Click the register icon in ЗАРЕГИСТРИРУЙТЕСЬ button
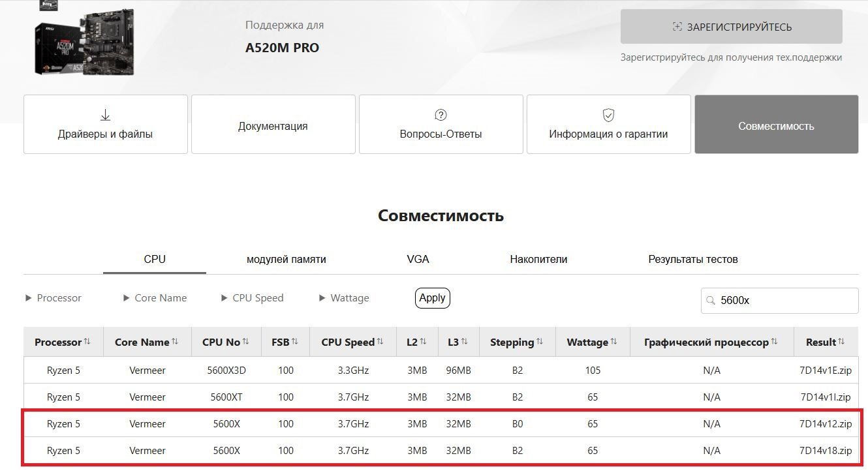Image resolution: width=868 pixels, height=471 pixels. pyautogui.click(x=677, y=27)
